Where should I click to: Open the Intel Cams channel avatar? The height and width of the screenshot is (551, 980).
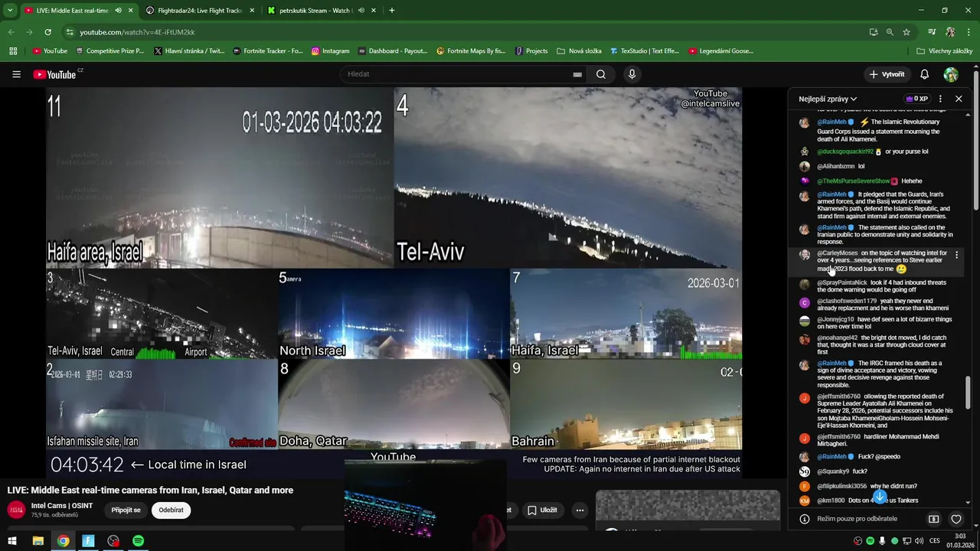(x=16, y=510)
